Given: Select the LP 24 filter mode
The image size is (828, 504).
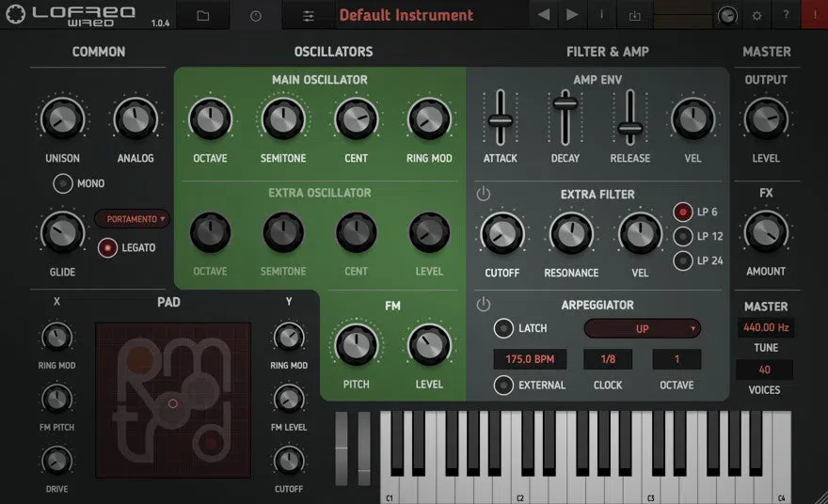Looking at the screenshot, I should click(x=683, y=260).
